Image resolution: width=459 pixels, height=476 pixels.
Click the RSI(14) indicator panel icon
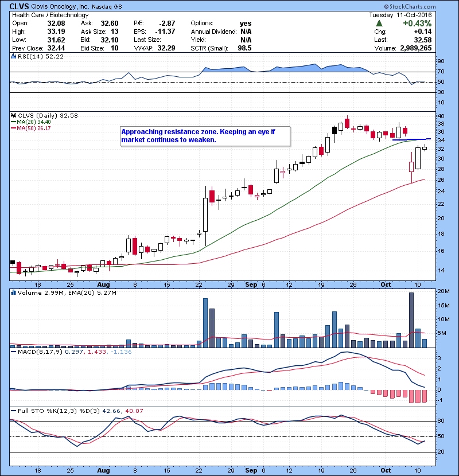(13, 56)
